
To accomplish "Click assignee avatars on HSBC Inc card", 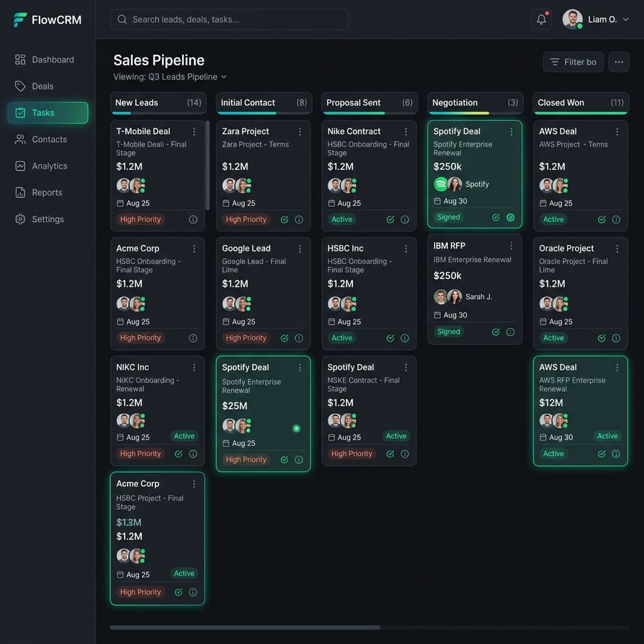I will pos(342,304).
